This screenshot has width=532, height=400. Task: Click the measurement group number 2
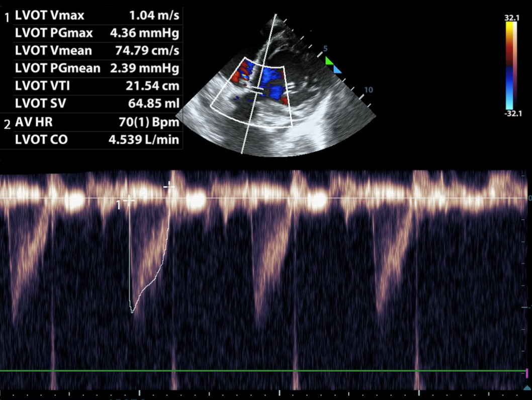coord(7,125)
